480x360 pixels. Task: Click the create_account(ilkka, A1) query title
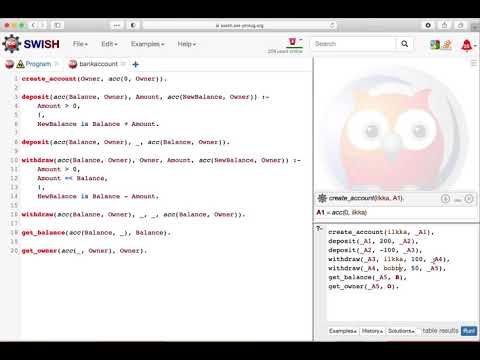tap(366, 198)
